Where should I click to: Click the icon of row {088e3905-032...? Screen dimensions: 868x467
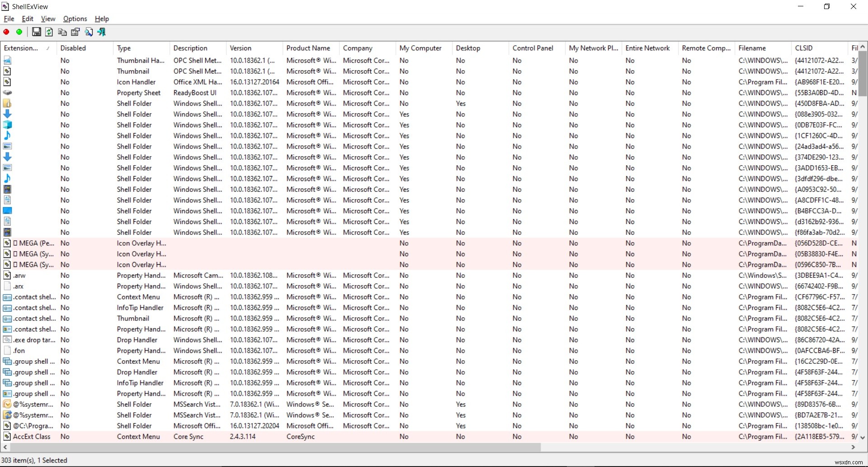click(x=7, y=114)
